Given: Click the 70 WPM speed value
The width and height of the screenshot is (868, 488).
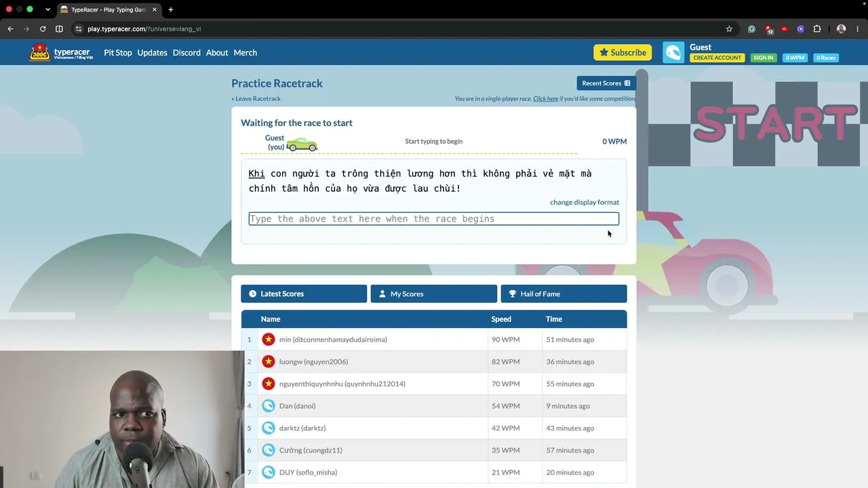Looking at the screenshot, I should tap(506, 384).
